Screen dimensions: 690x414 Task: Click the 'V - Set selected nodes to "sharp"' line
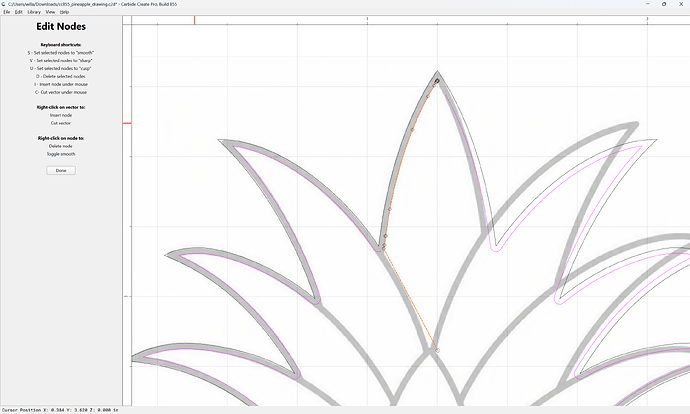61,61
